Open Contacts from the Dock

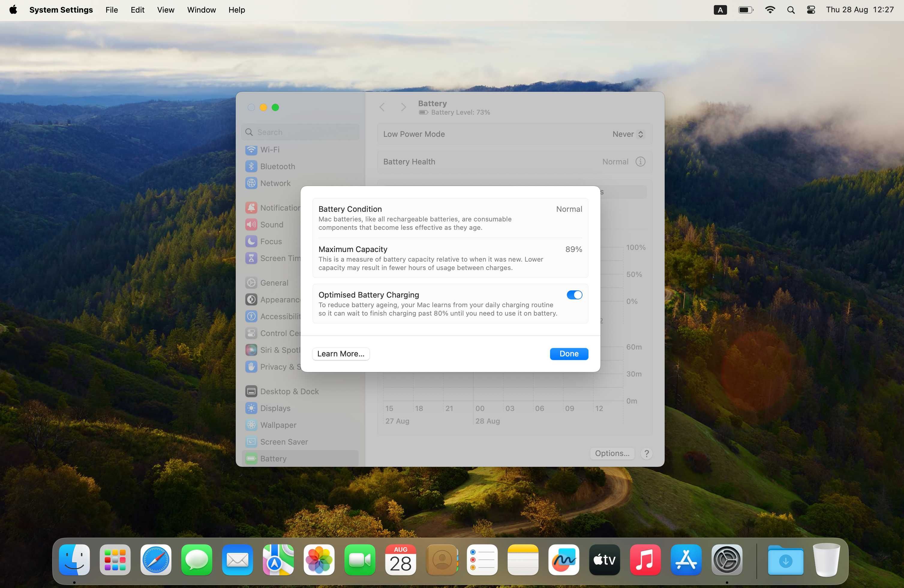pos(442,559)
